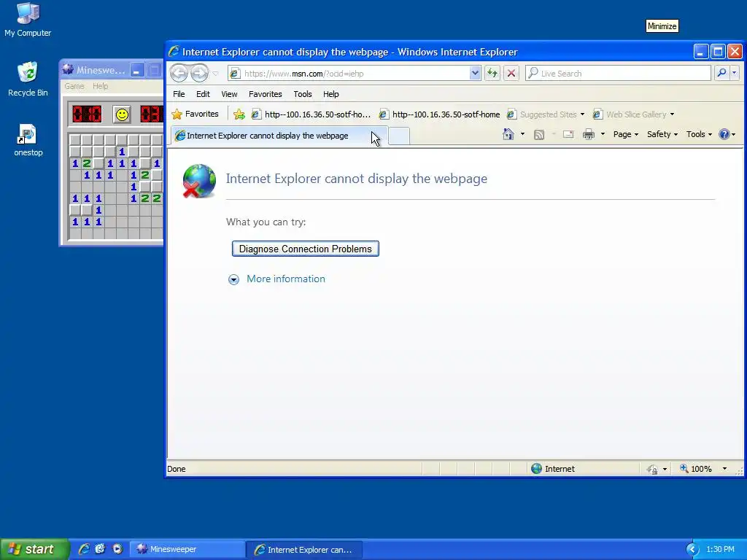Stop loading with the red X icon
The width and height of the screenshot is (747, 560).
pos(511,74)
